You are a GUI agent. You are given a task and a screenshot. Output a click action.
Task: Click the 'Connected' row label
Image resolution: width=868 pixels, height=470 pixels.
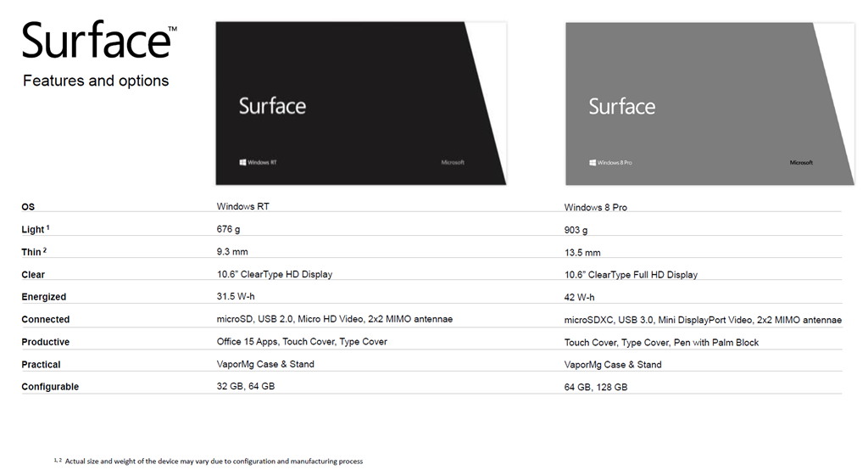pos(45,320)
